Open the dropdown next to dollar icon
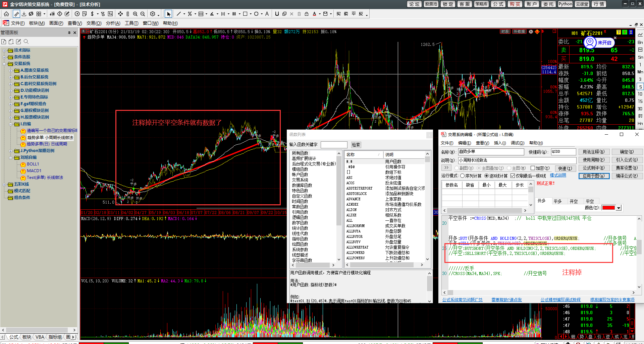 coord(98,14)
